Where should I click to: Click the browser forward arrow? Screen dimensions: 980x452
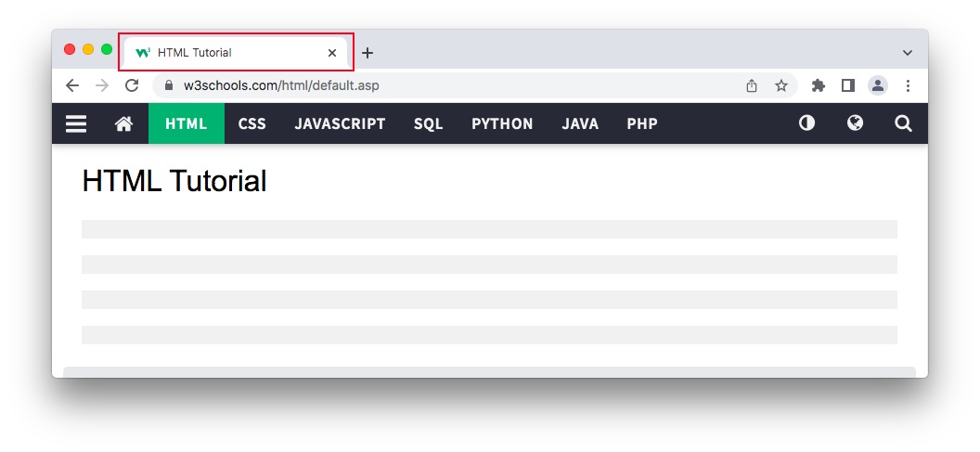[102, 85]
